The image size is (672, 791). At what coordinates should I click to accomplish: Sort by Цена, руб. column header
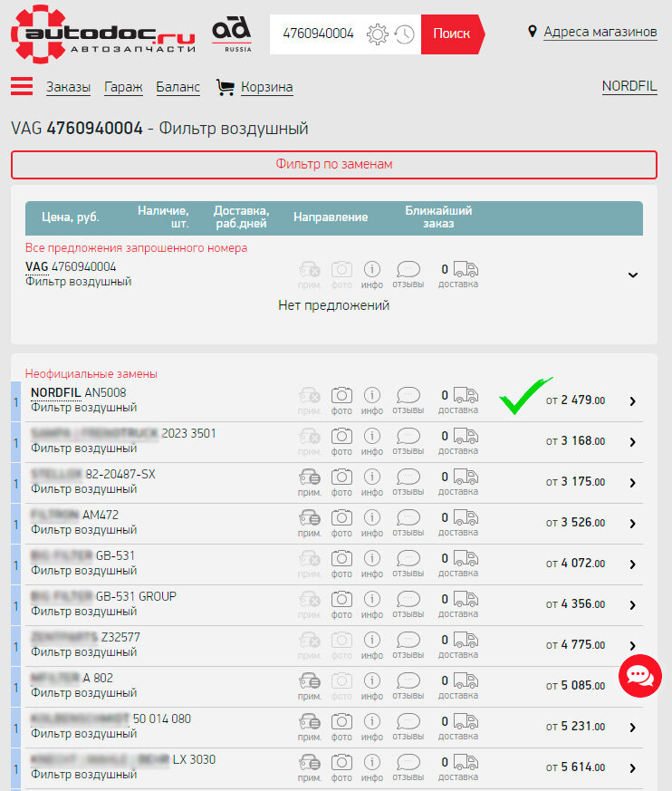71,217
